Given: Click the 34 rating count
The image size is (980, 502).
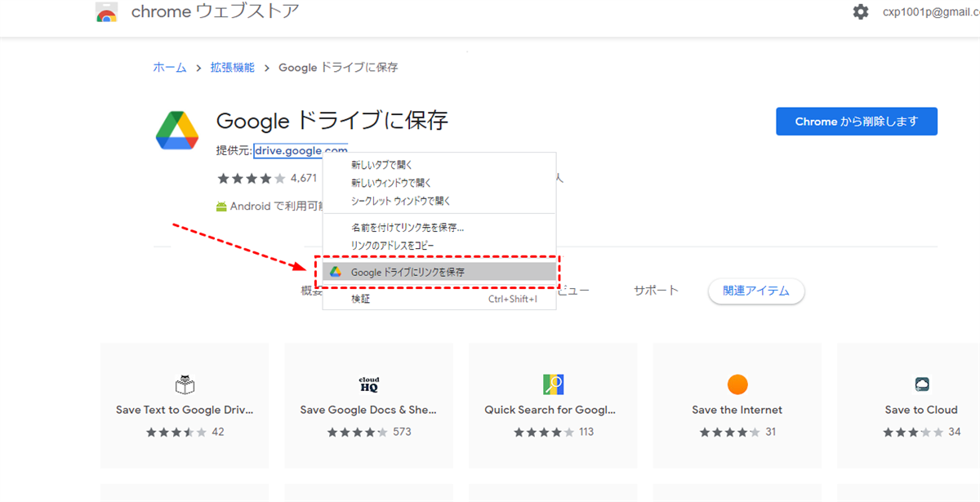Looking at the screenshot, I should (x=955, y=432).
